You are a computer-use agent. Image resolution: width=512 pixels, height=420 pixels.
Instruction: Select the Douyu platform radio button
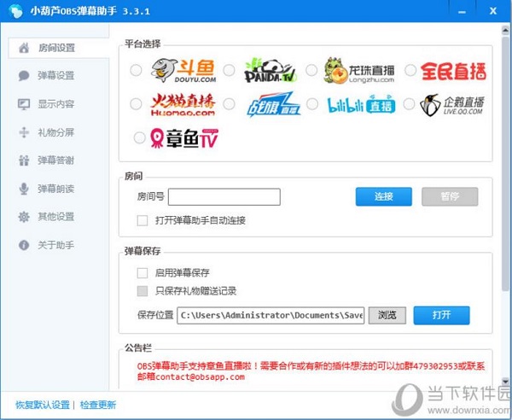[136, 70]
